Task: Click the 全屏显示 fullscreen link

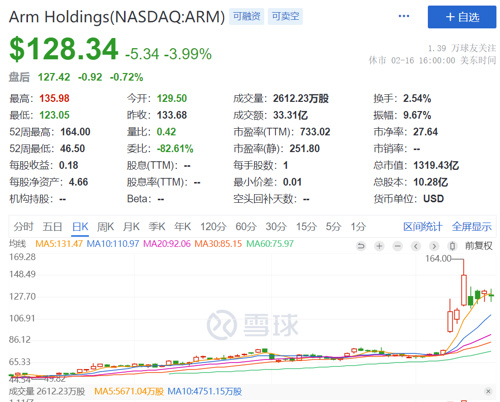Action: pyautogui.click(x=472, y=227)
